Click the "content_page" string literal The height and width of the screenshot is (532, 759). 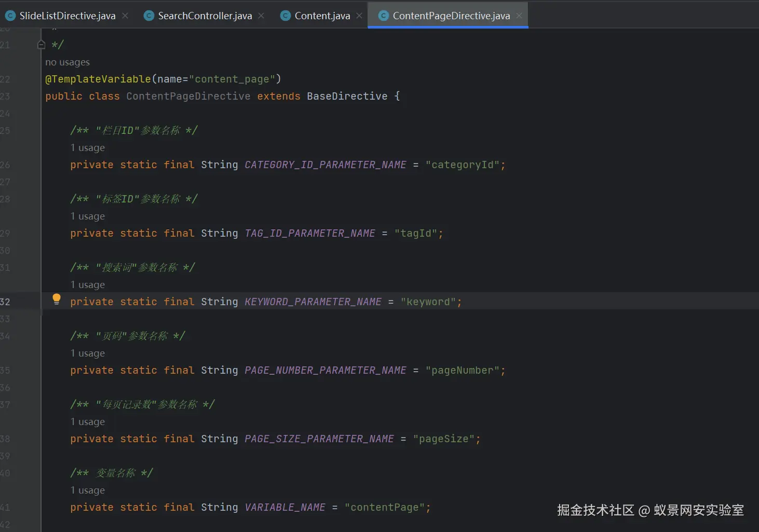click(x=232, y=79)
